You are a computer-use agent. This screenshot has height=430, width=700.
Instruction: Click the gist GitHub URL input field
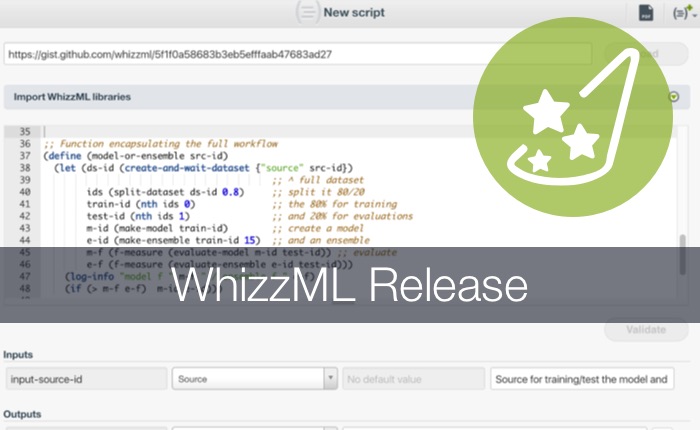pyautogui.click(x=298, y=54)
